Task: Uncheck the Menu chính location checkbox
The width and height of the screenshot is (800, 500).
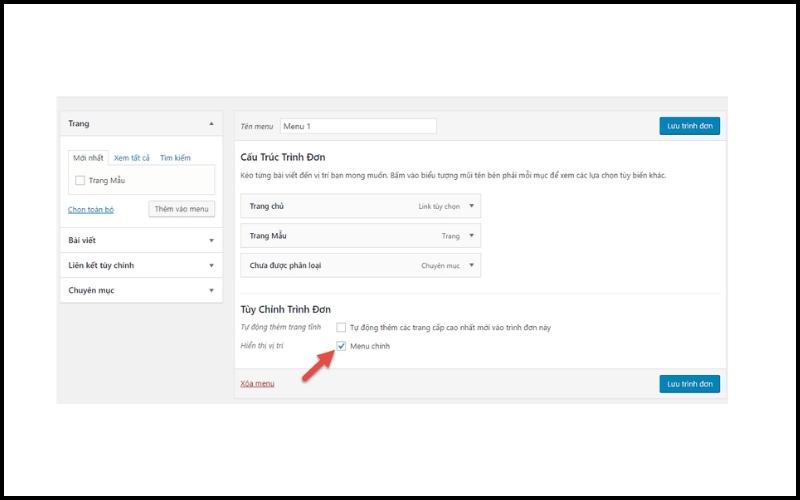Action: coord(341,346)
